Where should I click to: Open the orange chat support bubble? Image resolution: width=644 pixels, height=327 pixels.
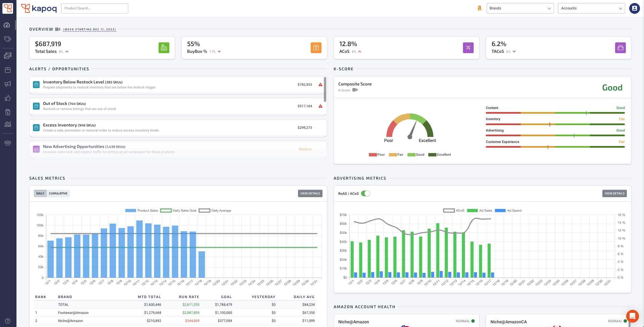tap(632, 316)
